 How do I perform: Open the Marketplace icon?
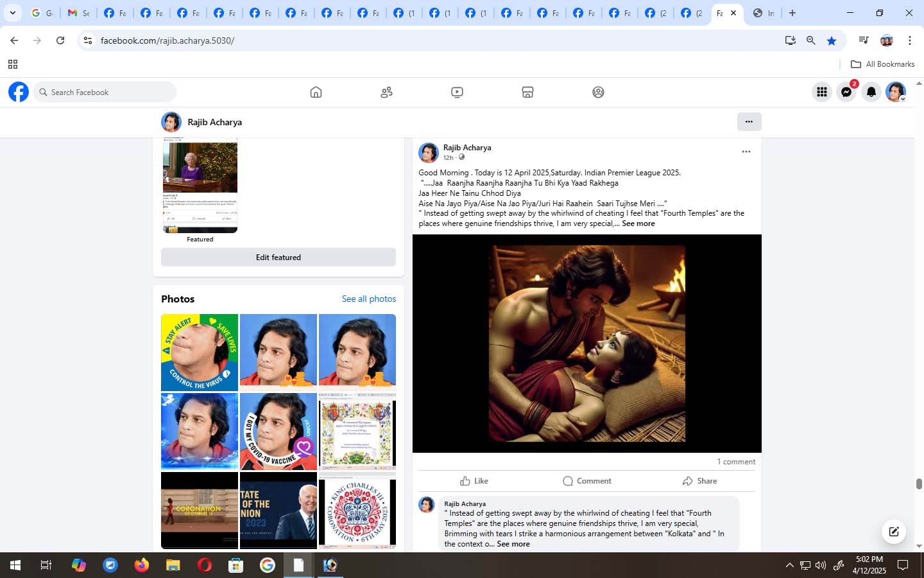pyautogui.click(x=527, y=92)
